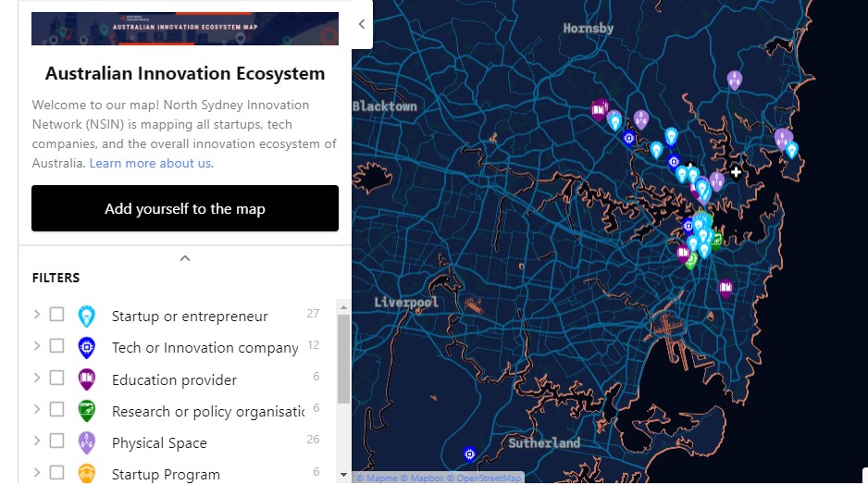868x485 pixels.
Task: Open the green Research marker right of the startup cluster
Action: (x=717, y=241)
